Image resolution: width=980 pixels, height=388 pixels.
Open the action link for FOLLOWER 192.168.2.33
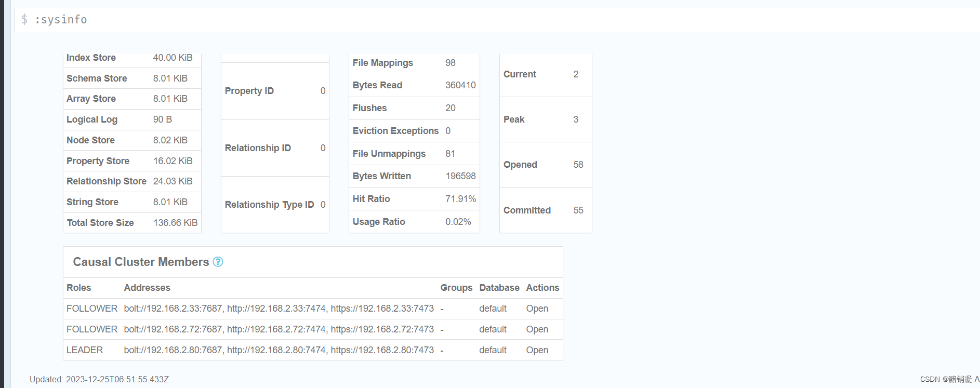click(537, 309)
